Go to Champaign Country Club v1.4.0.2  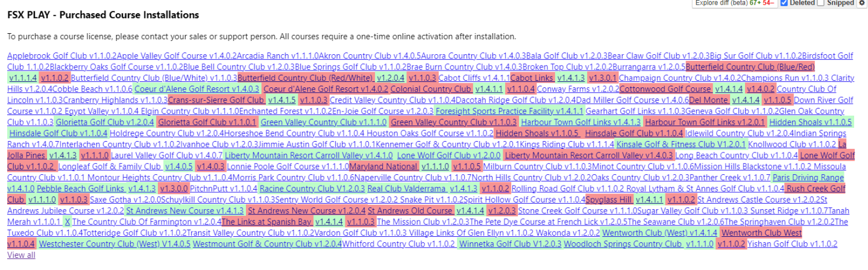point(680,78)
